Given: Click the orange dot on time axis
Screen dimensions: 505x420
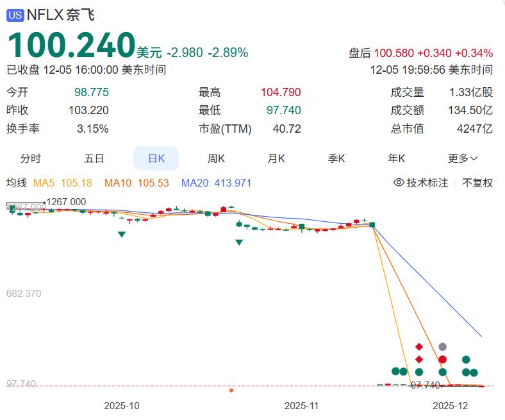Looking at the screenshot, I should coord(231,389).
